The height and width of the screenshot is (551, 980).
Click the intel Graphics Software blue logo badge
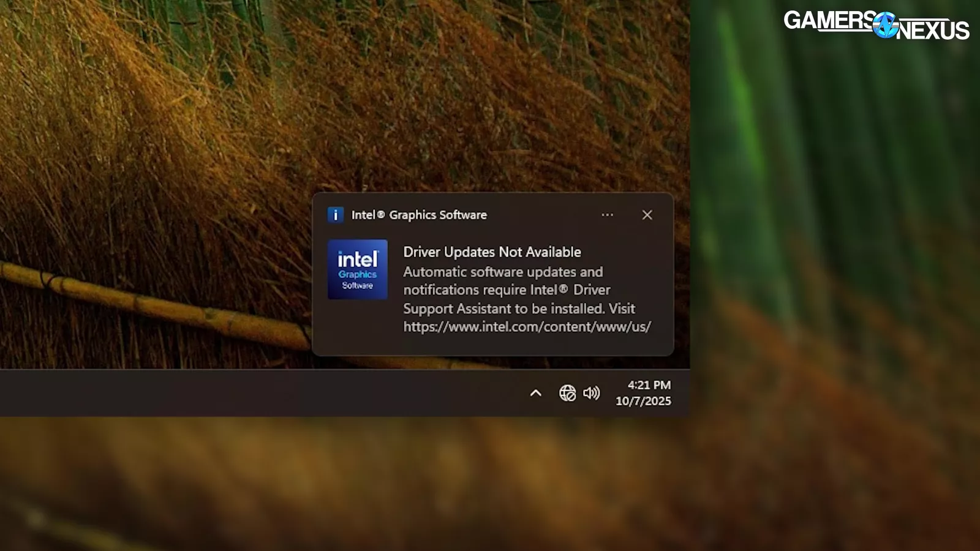(358, 269)
